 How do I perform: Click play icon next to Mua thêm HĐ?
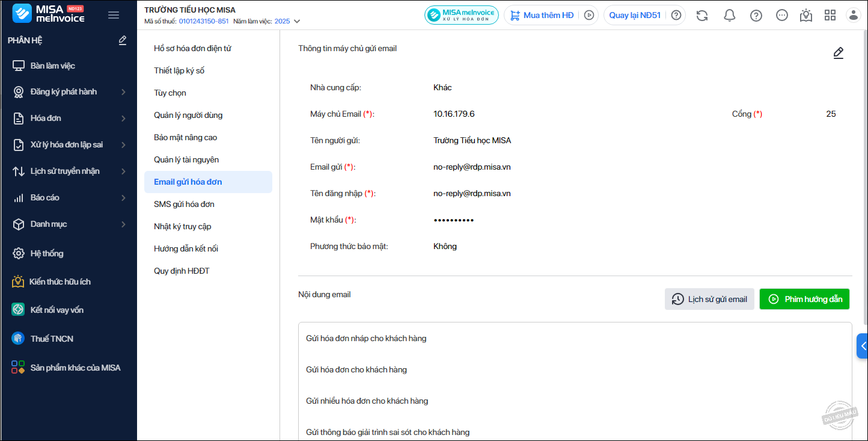[589, 15]
